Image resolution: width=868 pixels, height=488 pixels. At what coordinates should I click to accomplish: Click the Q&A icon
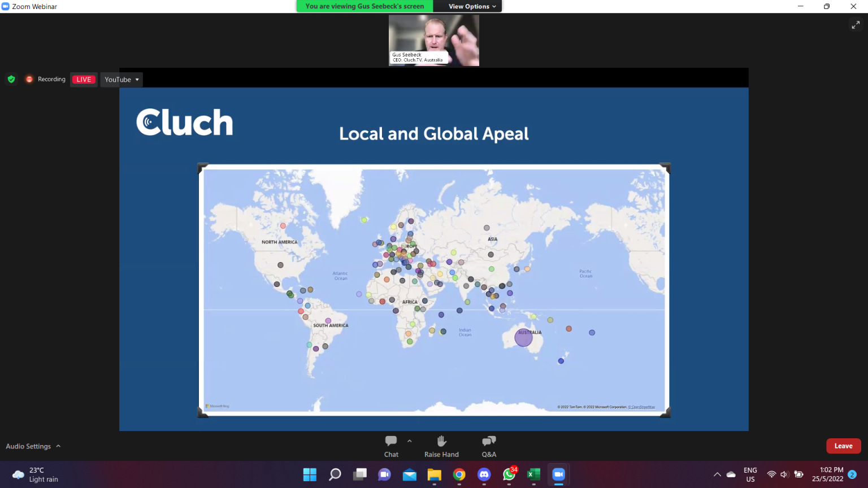[x=488, y=446]
